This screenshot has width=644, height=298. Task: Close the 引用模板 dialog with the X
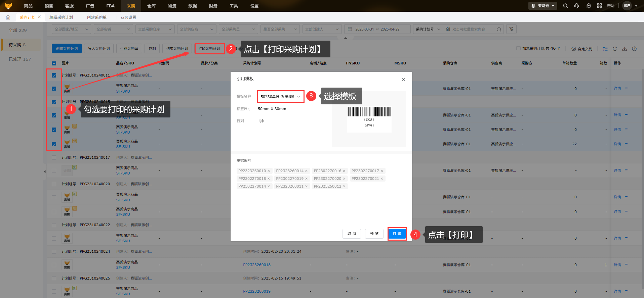[403, 80]
